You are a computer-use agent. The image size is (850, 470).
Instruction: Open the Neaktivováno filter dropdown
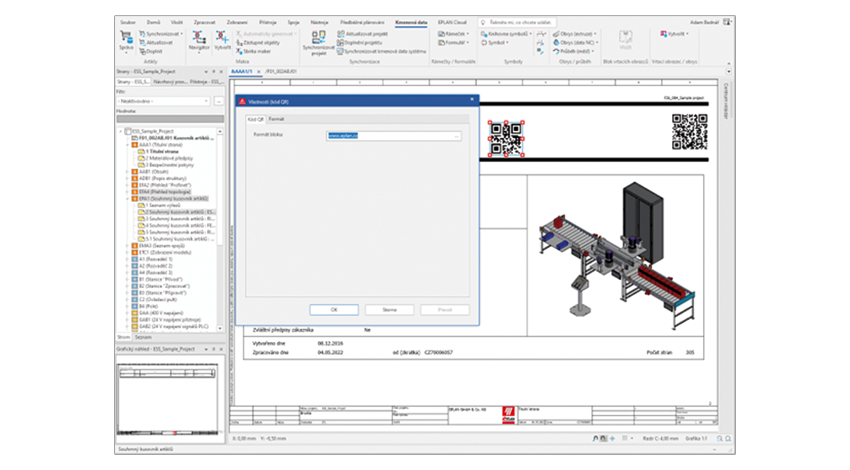pyautogui.click(x=163, y=101)
